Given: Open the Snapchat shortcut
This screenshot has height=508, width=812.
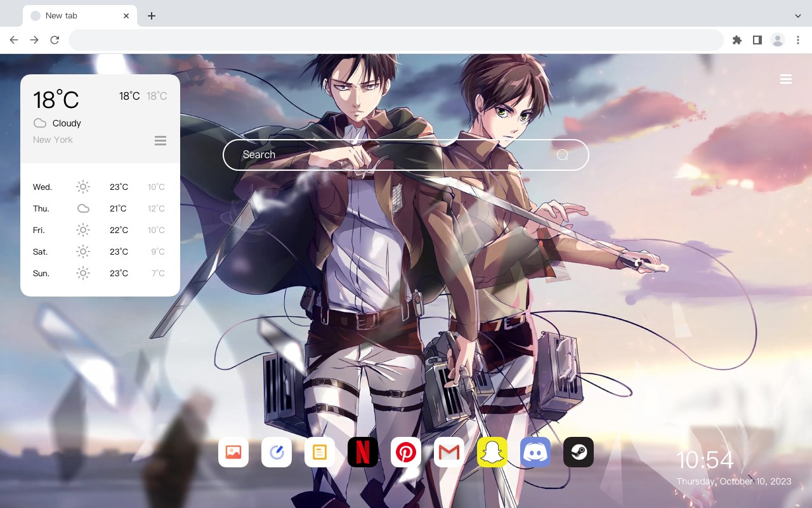Looking at the screenshot, I should (x=492, y=452).
